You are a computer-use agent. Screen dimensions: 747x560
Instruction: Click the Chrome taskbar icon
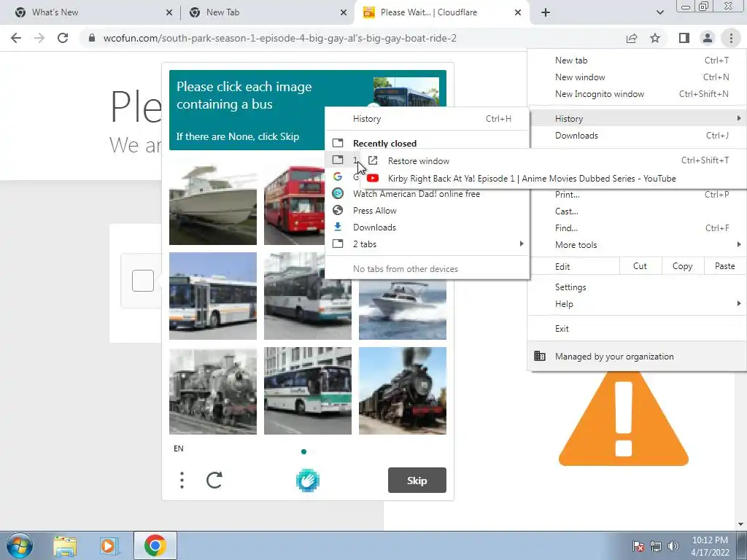click(155, 545)
